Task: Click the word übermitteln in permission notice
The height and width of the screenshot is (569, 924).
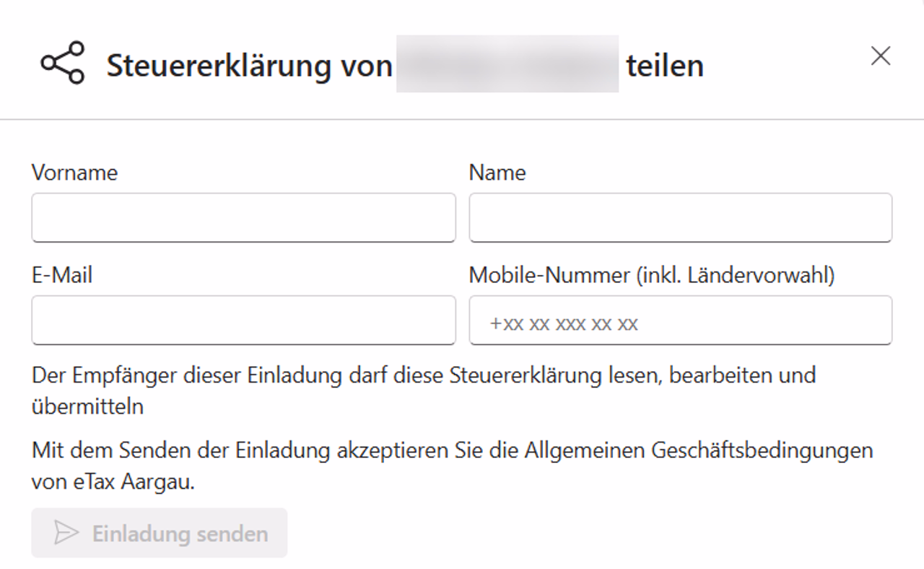Action: pos(87,407)
